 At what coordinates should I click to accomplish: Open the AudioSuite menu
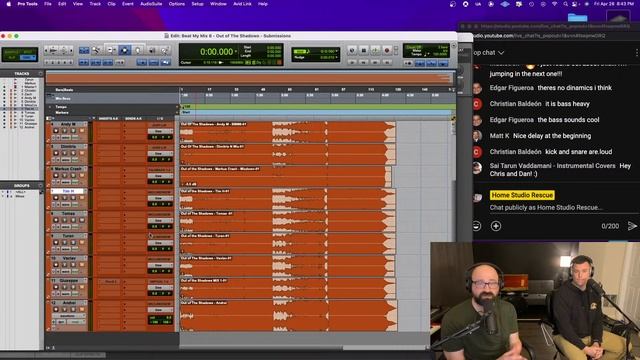(151, 4)
